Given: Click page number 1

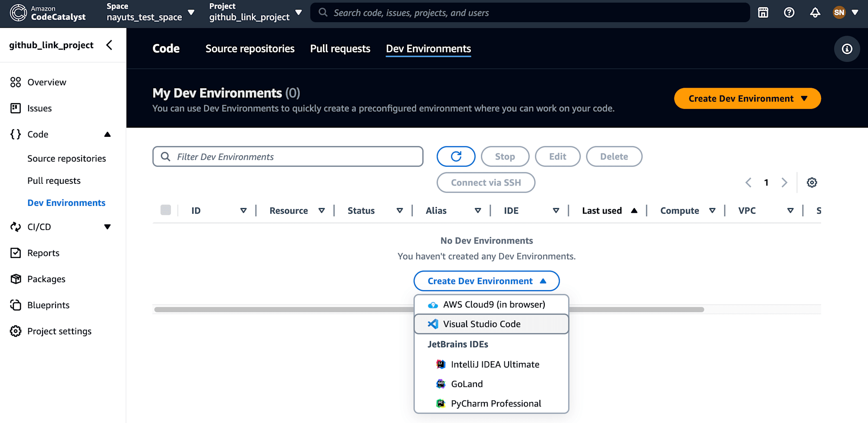Looking at the screenshot, I should click(766, 182).
